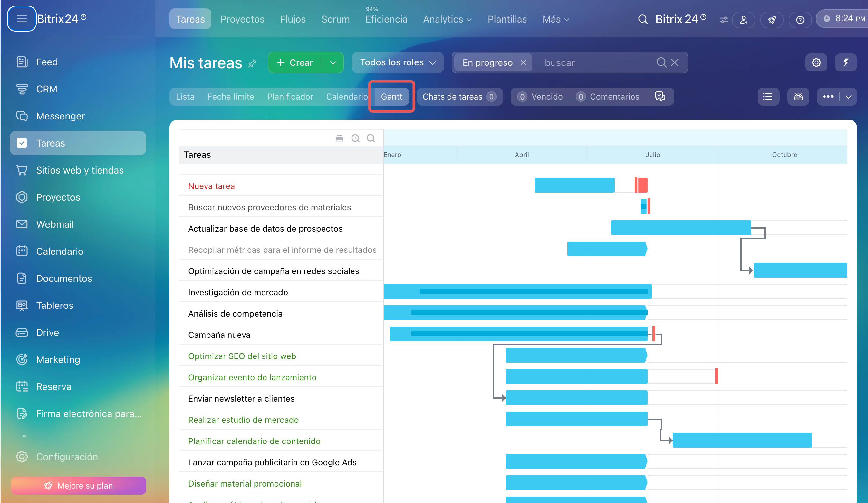Print the Gantt chart

(x=339, y=138)
